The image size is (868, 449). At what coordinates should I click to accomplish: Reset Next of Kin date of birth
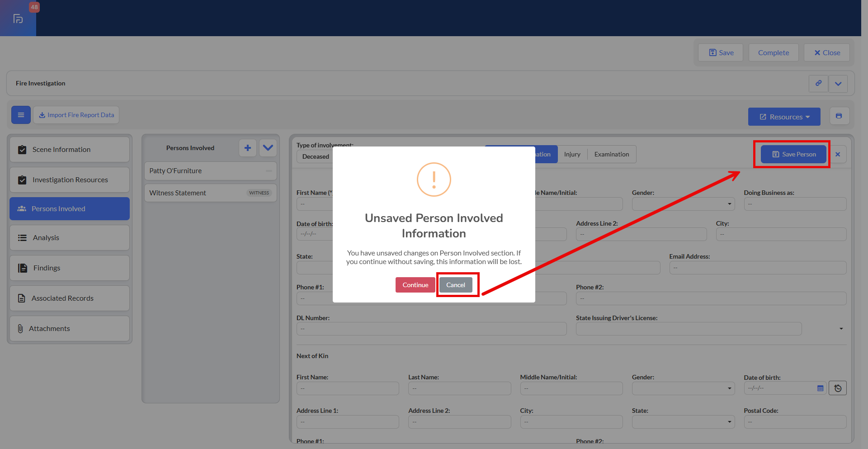[x=837, y=388]
